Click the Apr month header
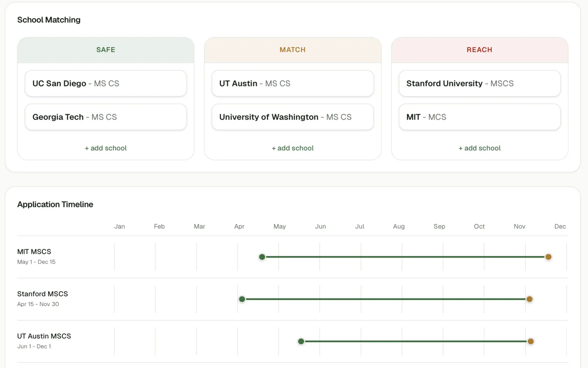Image resolution: width=588 pixels, height=368 pixels. tap(239, 226)
